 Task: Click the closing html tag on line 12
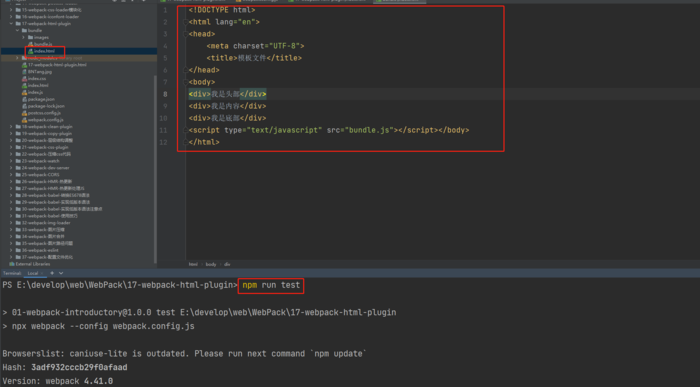tap(204, 142)
